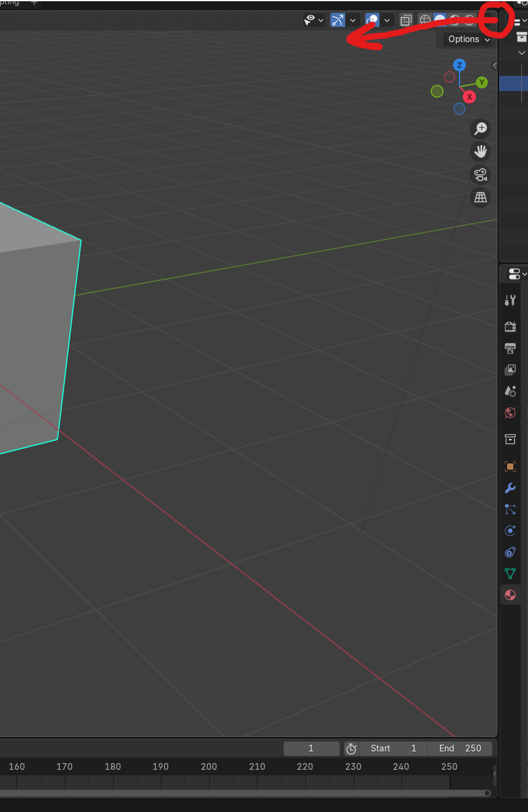
Task: Open the View Layer properties tab
Action: (x=510, y=370)
